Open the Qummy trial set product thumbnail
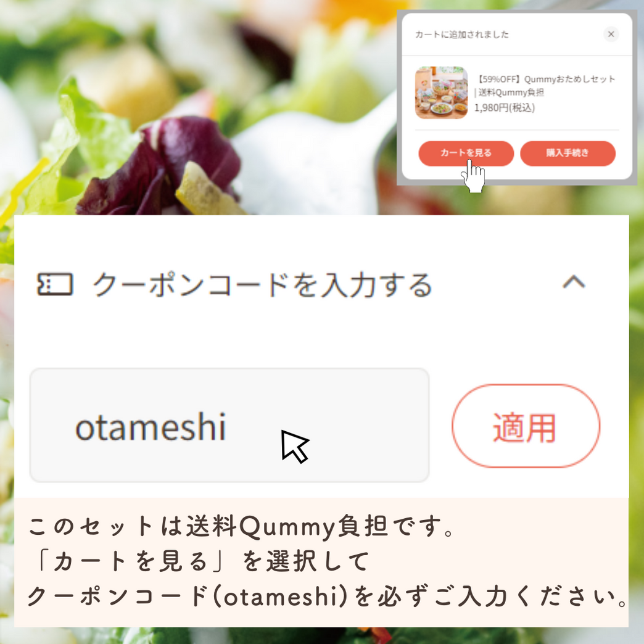This screenshot has width=644, height=644. coord(441,93)
